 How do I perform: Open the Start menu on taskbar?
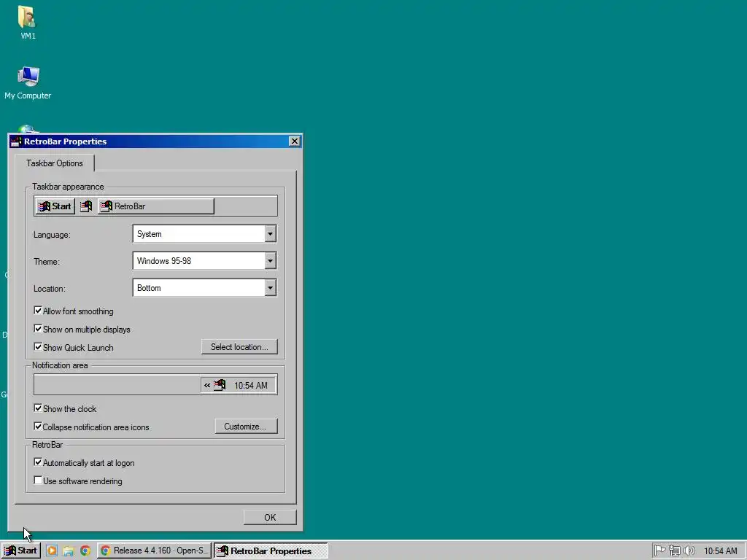pyautogui.click(x=21, y=551)
